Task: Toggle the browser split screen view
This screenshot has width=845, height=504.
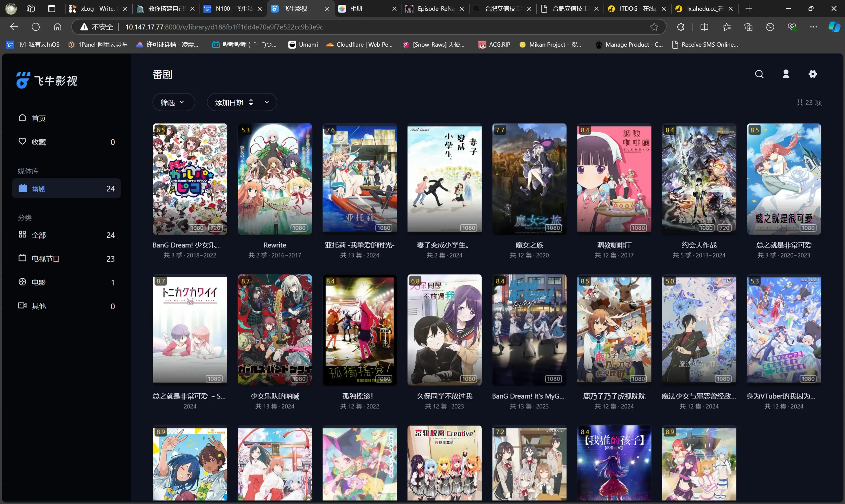Action: (x=704, y=27)
